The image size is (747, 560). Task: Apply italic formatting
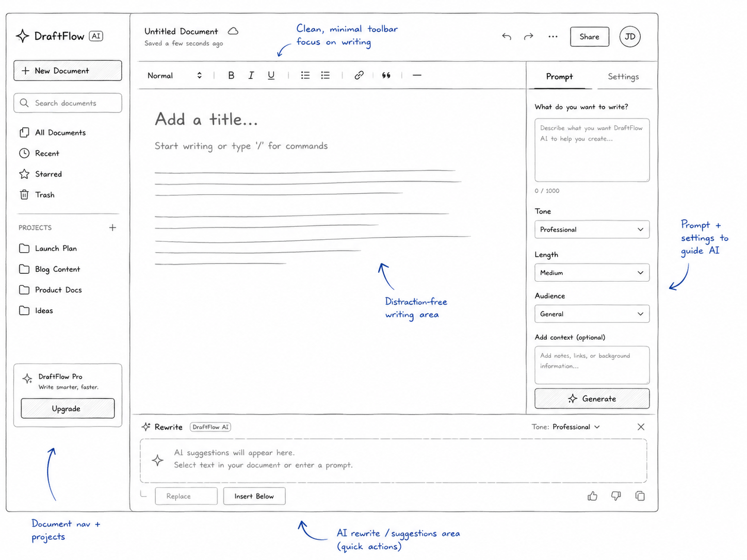click(251, 75)
